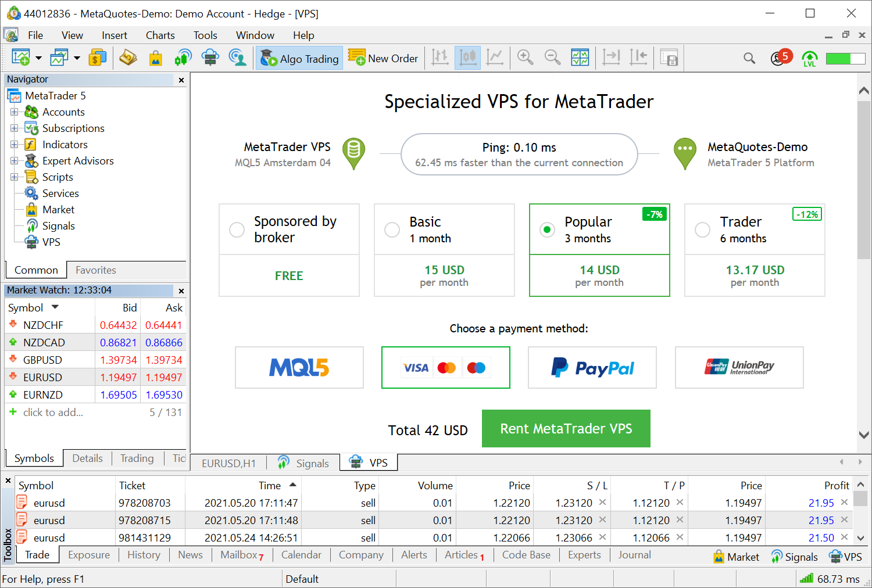Screen dimensions: 872x588
Task: Select the Sponsored by broker plan
Action: tap(237, 230)
